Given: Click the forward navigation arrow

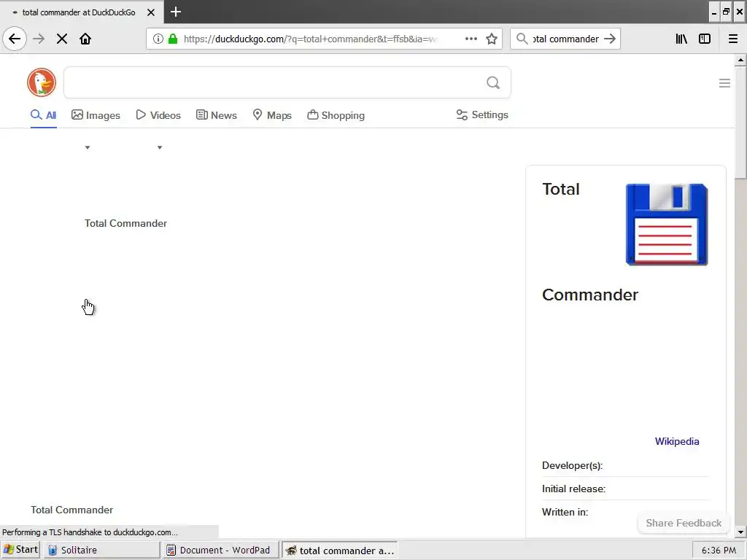Looking at the screenshot, I should tap(39, 39).
